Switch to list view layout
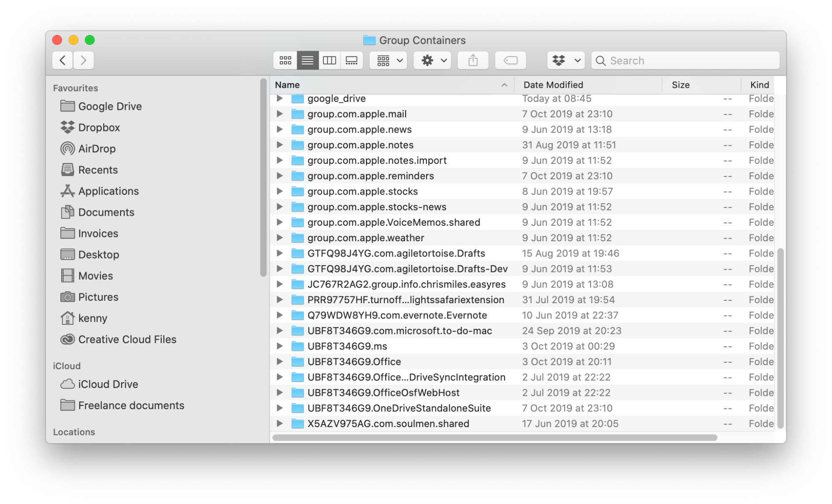Image resolution: width=832 pixels, height=504 pixels. pos(307,60)
